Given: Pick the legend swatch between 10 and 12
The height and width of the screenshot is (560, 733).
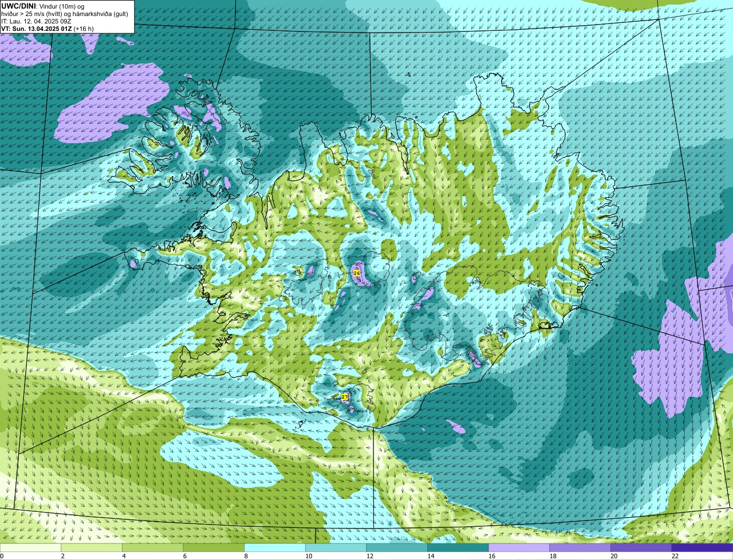Looking at the screenshot, I should (336, 548).
